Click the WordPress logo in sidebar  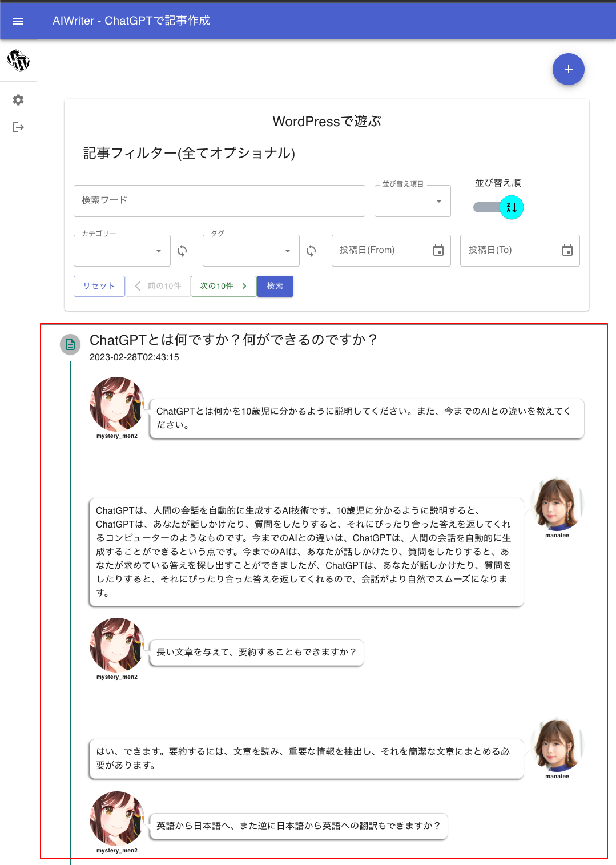[18, 61]
